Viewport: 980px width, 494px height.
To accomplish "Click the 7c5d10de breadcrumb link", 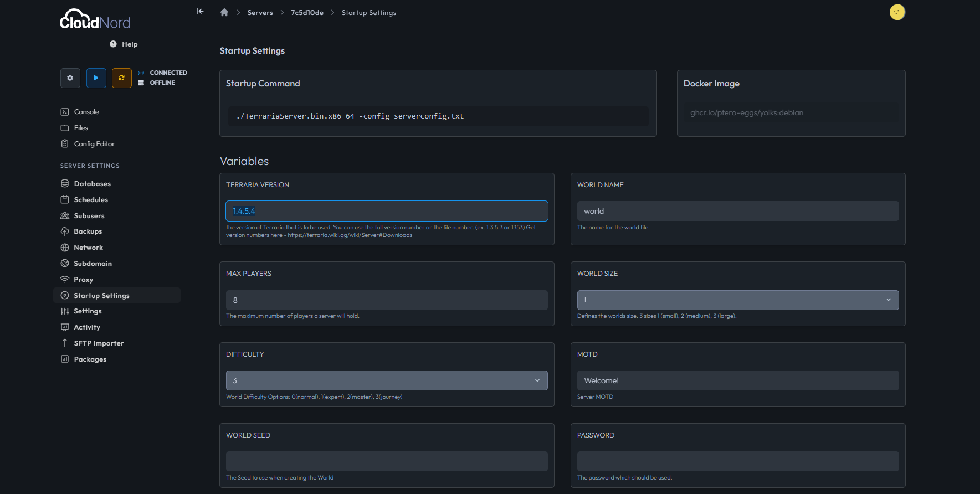I will (307, 13).
